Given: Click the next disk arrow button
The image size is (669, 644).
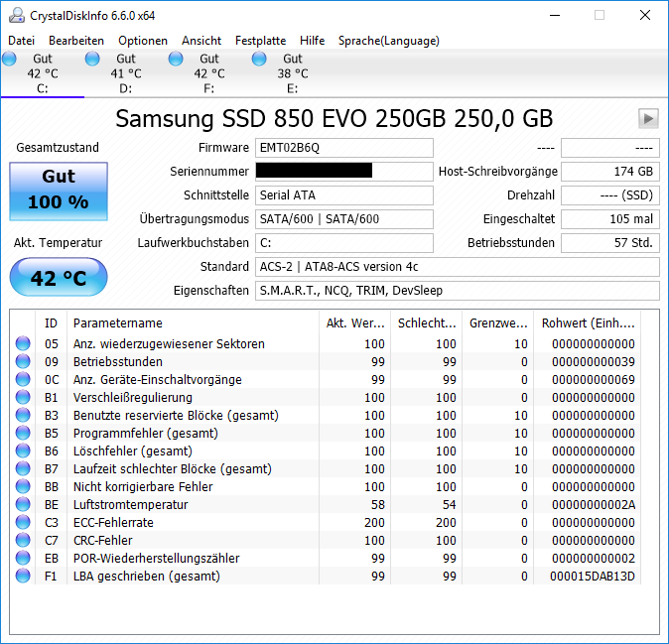Looking at the screenshot, I should coord(648,118).
